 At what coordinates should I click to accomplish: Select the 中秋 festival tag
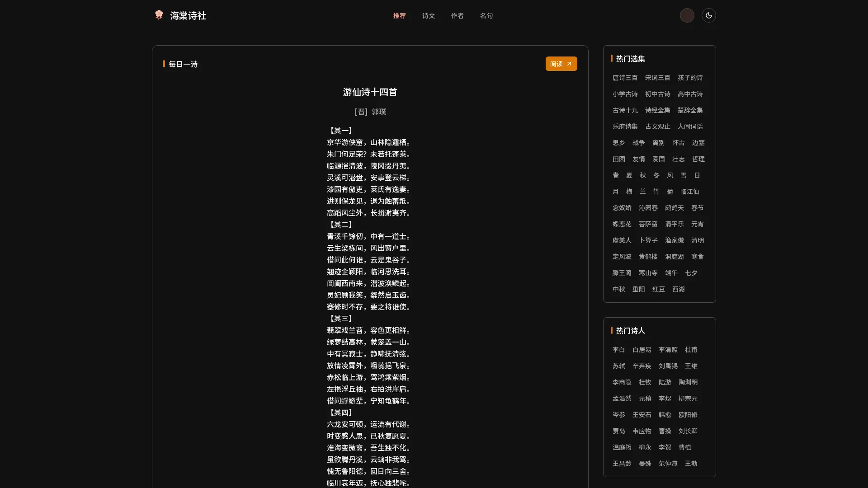click(x=618, y=289)
